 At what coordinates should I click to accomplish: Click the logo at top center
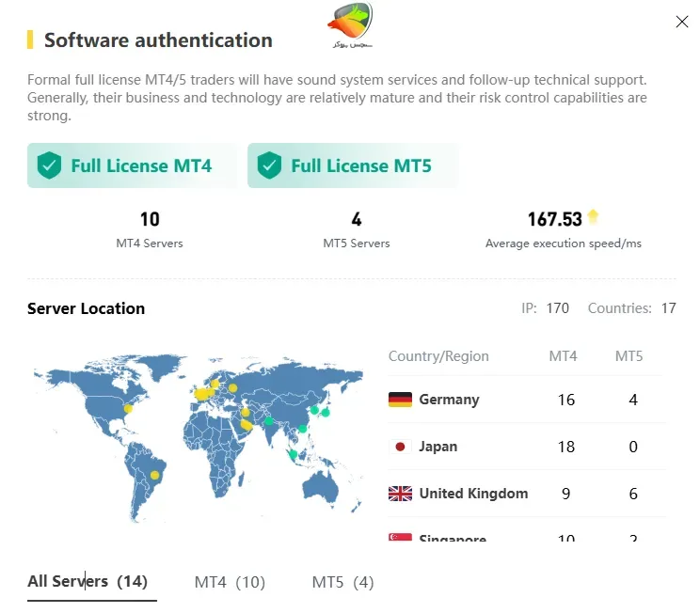pos(352,24)
